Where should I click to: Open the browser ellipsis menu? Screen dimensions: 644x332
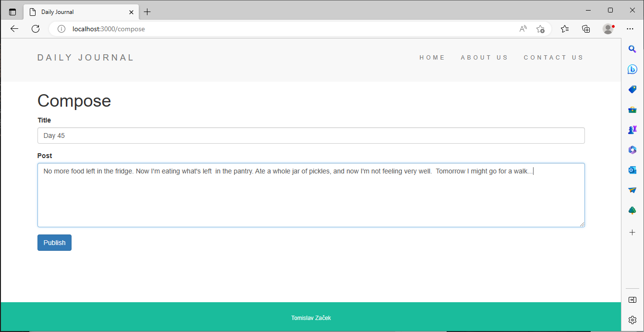(630, 29)
